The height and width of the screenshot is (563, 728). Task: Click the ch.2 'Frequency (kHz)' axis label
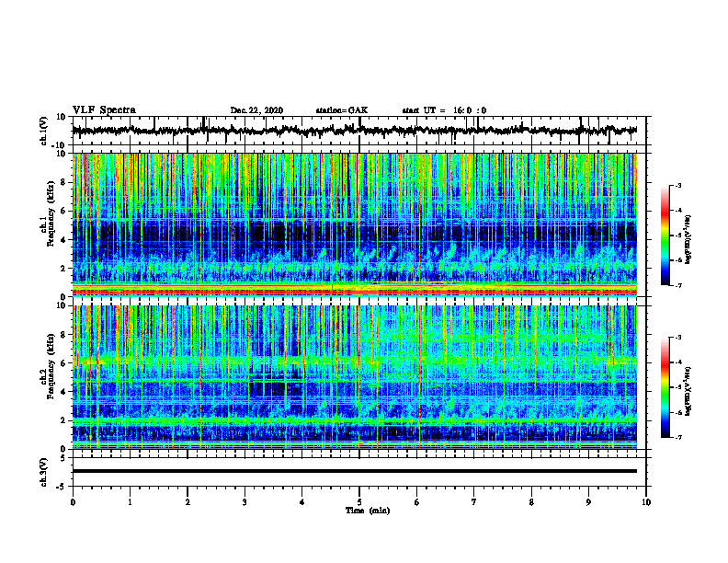[x=51, y=366]
